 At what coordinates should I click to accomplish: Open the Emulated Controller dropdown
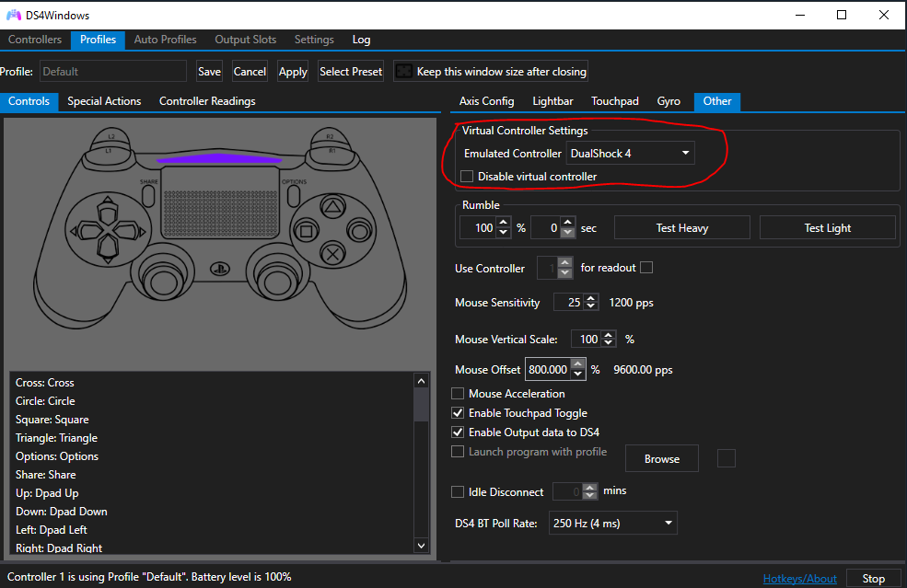coord(630,153)
